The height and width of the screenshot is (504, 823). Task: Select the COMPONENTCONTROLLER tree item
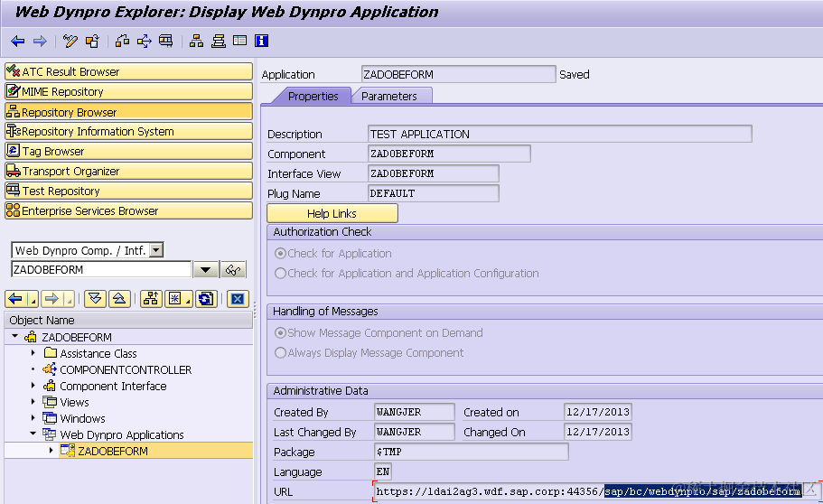point(126,370)
